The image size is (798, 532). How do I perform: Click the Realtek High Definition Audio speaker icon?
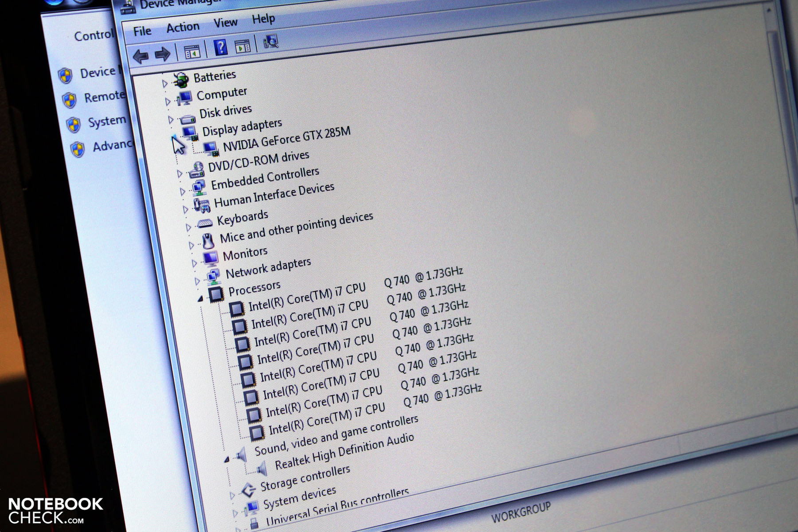tap(262, 469)
